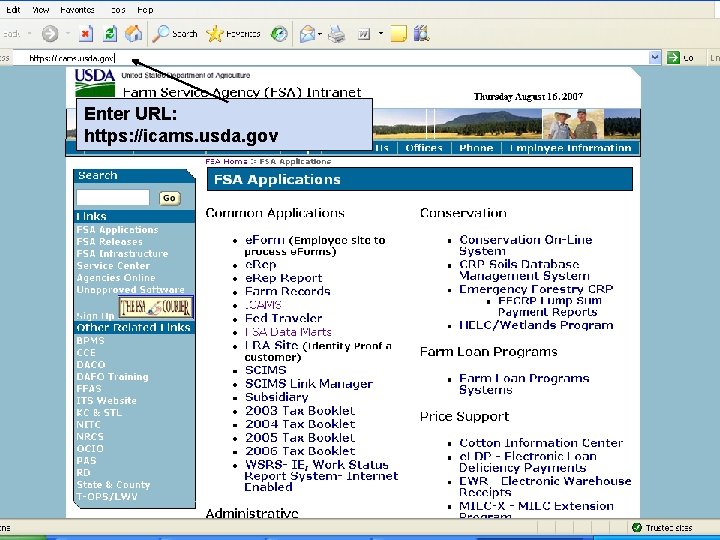Screen dimensions: 720x540
Task: Click the Mail envelope icon
Action: 307,34
